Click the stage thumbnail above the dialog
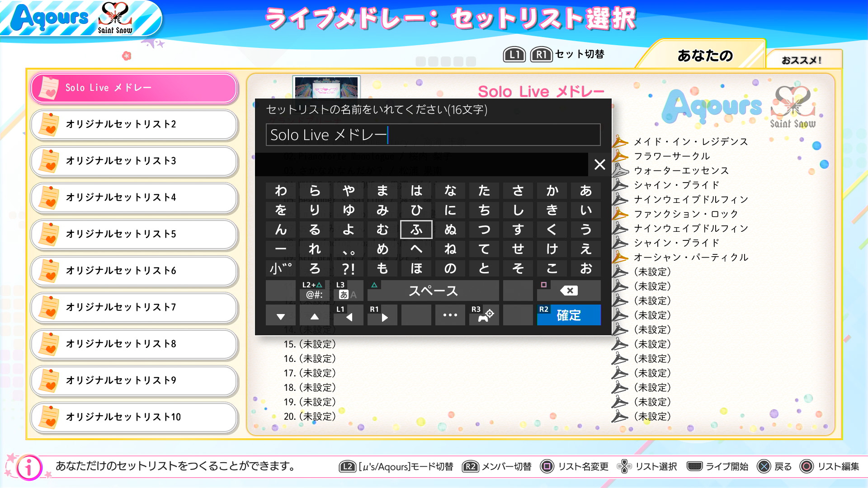868x488 pixels. (x=326, y=87)
